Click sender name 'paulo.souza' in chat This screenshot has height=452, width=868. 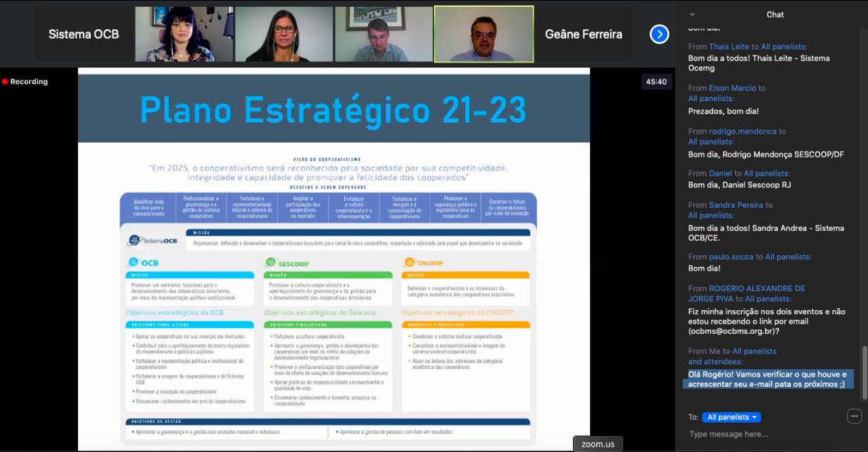pos(732,257)
